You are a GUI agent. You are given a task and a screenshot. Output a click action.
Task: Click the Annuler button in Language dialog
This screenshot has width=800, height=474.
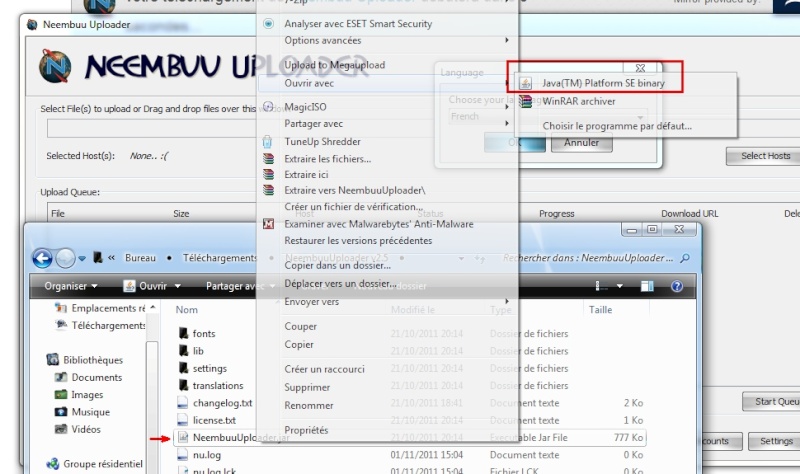582,143
